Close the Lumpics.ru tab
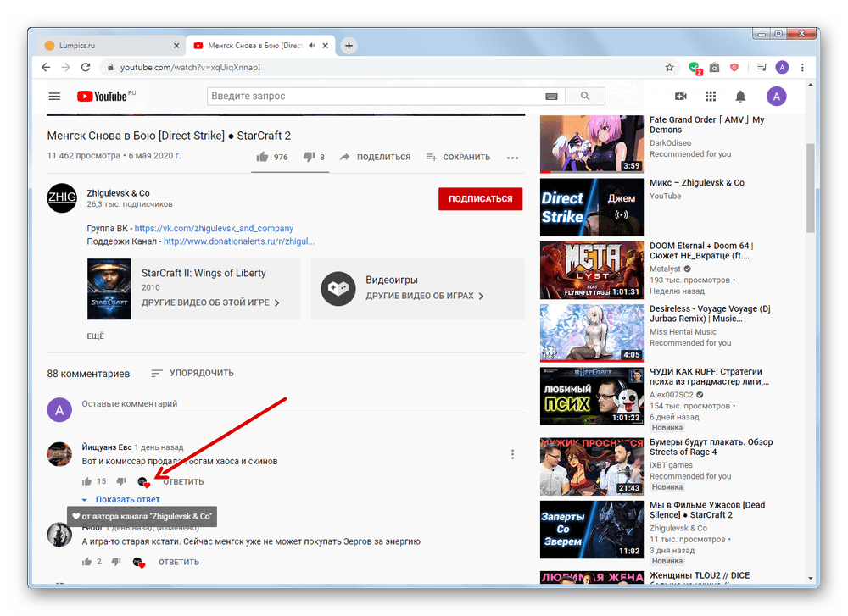The width and height of the screenshot is (848, 616). pyautogui.click(x=176, y=46)
